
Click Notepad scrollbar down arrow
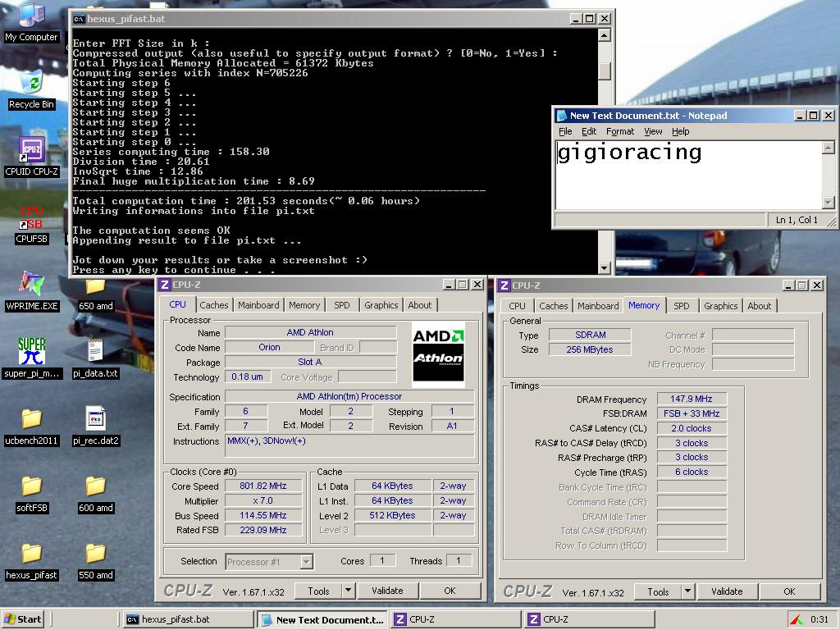tap(828, 203)
